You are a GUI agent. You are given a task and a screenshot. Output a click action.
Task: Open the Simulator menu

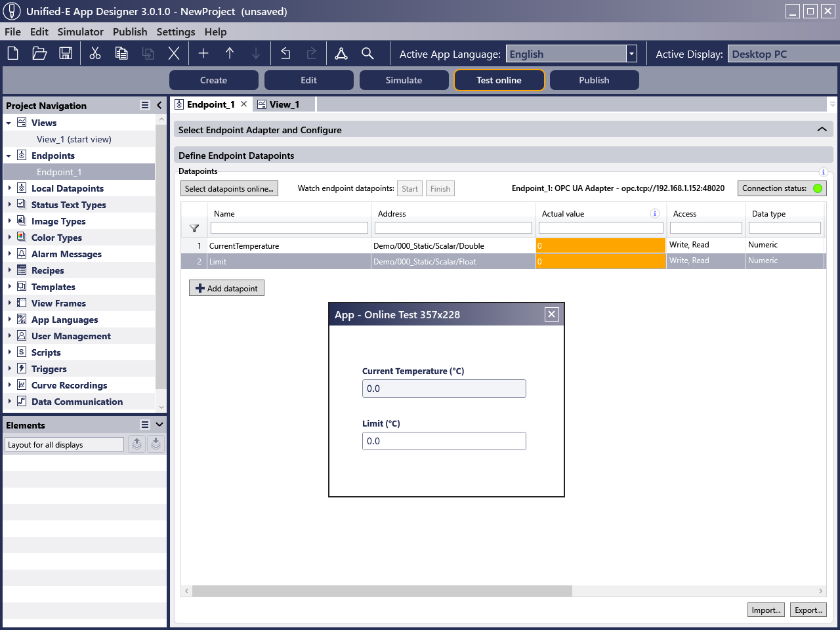(x=80, y=31)
